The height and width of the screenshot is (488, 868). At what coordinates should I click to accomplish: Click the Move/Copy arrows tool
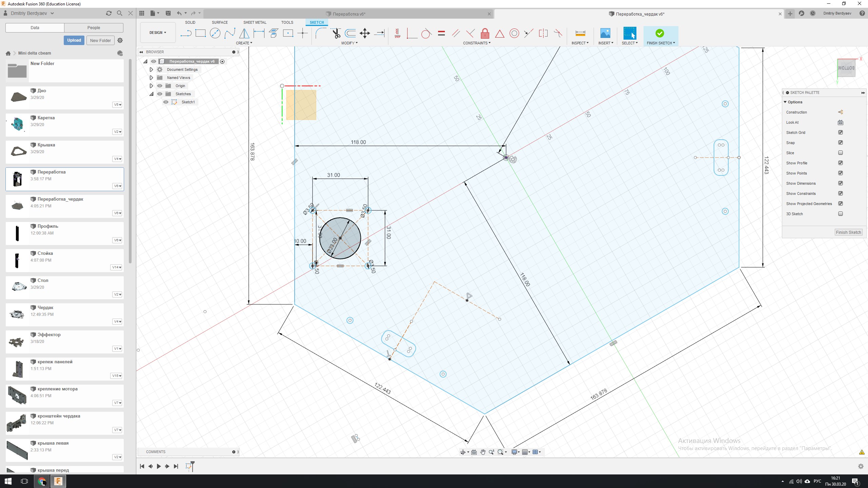pos(364,33)
